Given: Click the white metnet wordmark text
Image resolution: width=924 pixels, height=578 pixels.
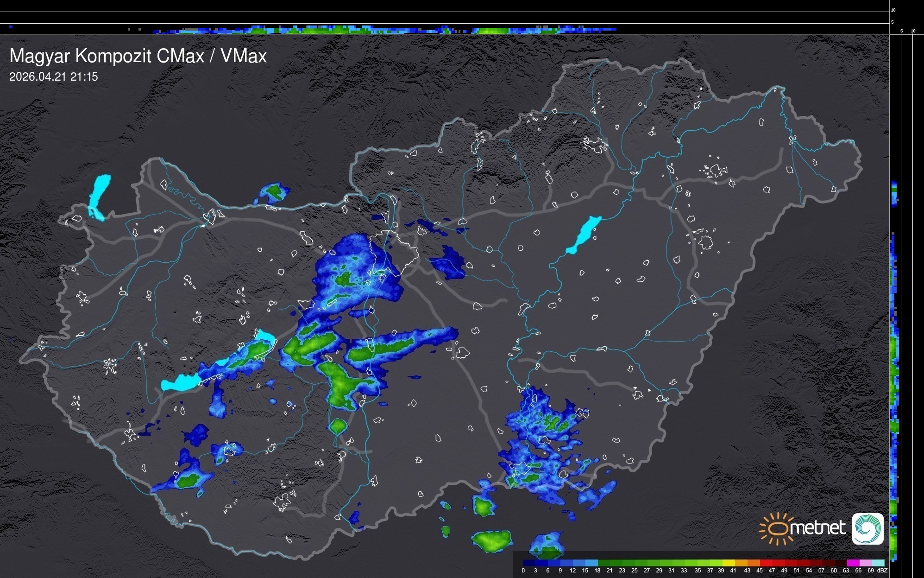Looking at the screenshot, I should point(819,528).
